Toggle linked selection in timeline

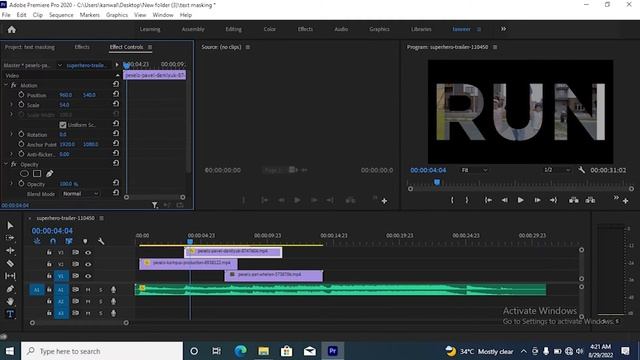pyautogui.click(x=69, y=241)
